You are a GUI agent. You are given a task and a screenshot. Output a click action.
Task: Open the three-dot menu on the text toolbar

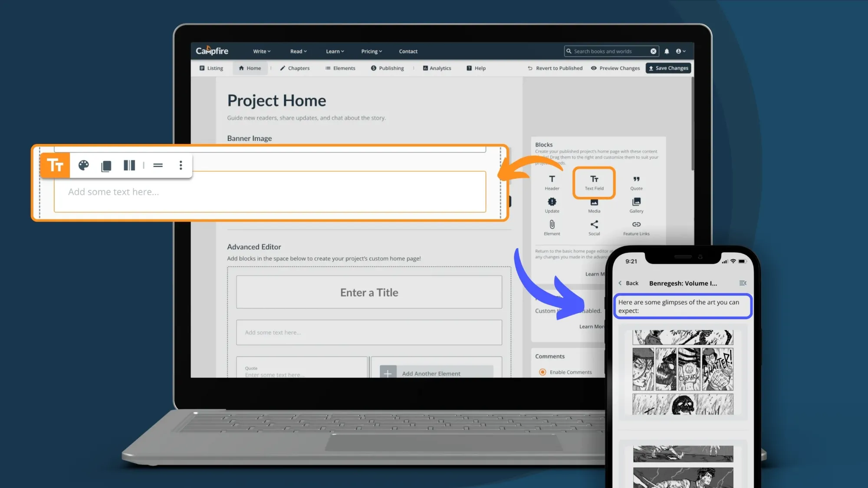tap(181, 165)
